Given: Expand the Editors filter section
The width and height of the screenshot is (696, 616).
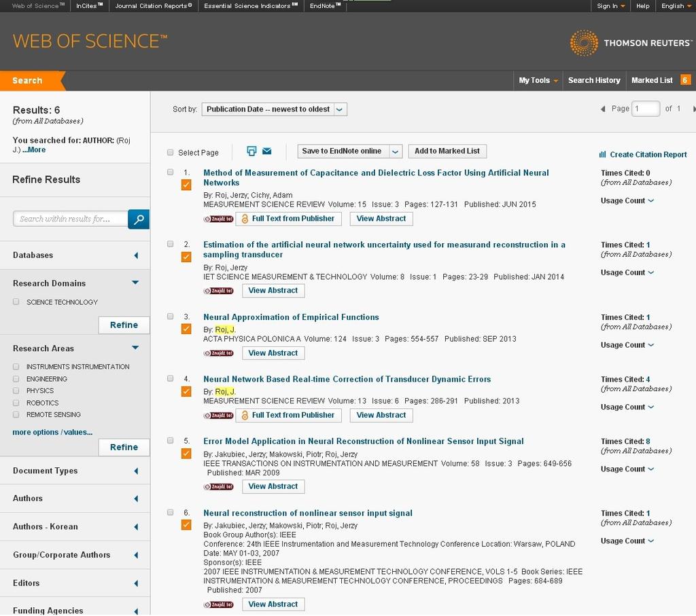Looking at the screenshot, I should (136, 583).
